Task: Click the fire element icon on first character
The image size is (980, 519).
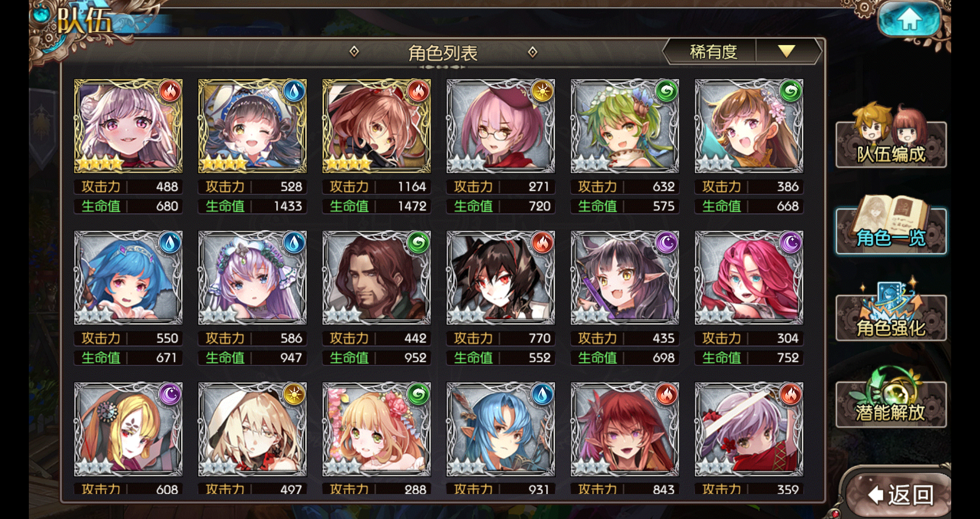Action: (170, 91)
